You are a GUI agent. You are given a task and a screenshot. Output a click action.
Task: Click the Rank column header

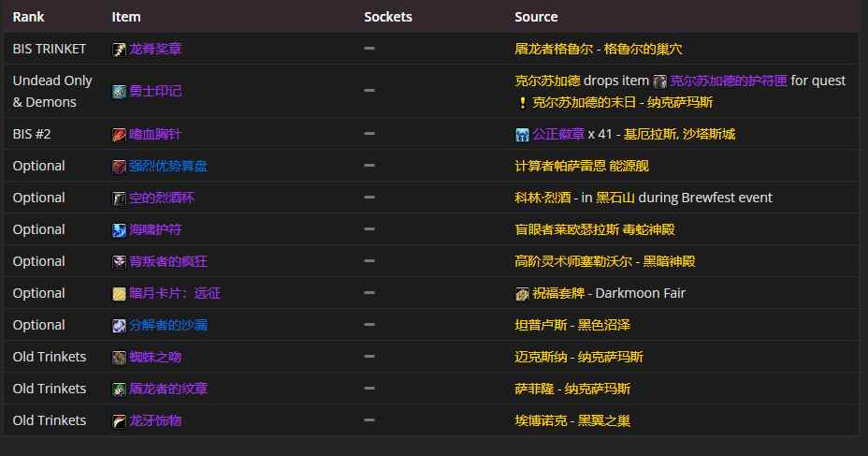point(28,17)
